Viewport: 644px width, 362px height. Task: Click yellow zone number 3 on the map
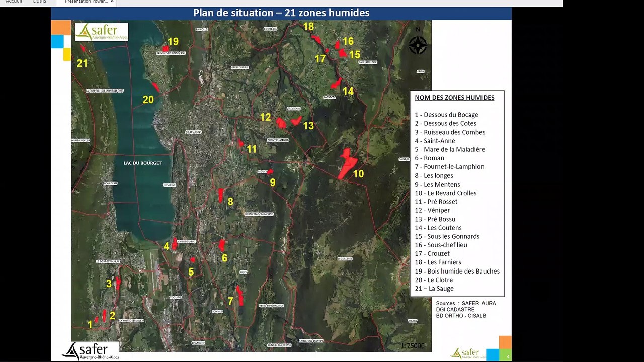(x=109, y=284)
